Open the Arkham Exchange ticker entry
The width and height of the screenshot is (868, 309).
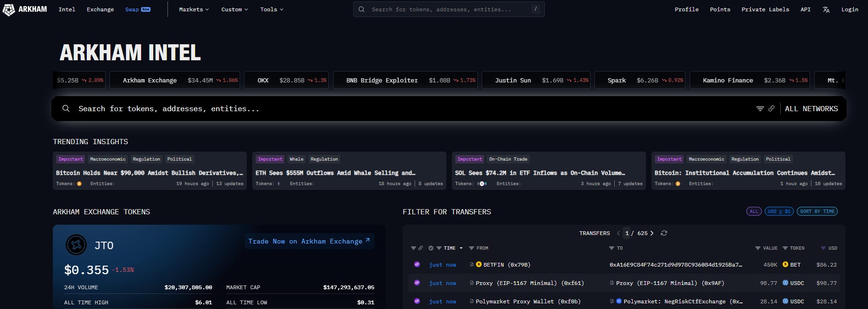(x=175, y=80)
